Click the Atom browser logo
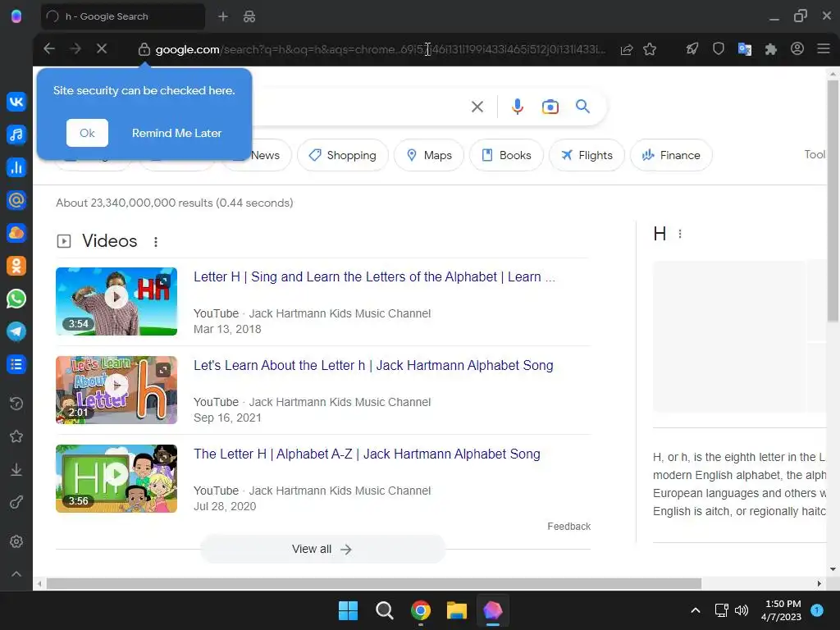 (16, 16)
